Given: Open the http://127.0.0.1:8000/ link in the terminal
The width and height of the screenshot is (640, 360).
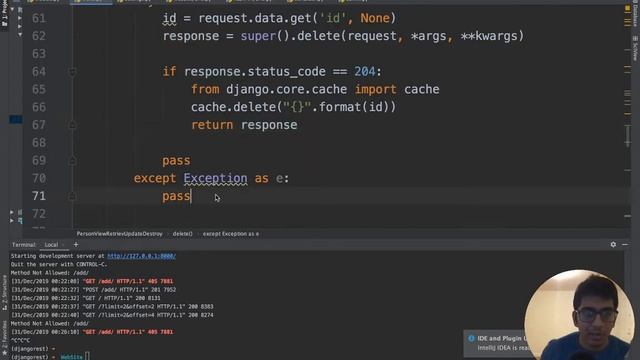Looking at the screenshot, I should [x=141, y=256].
